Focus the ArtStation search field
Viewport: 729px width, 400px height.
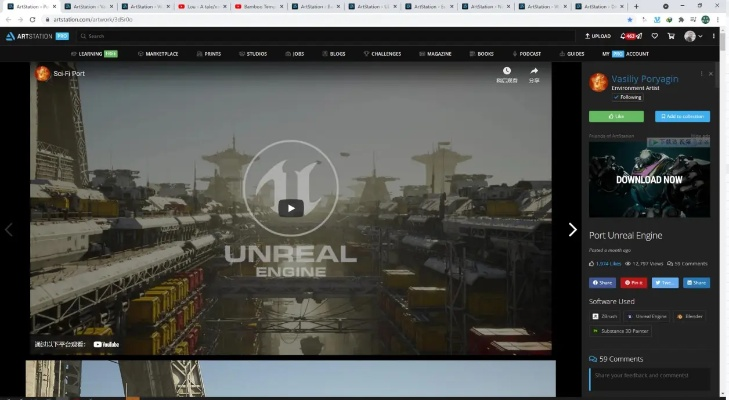[x=327, y=36]
